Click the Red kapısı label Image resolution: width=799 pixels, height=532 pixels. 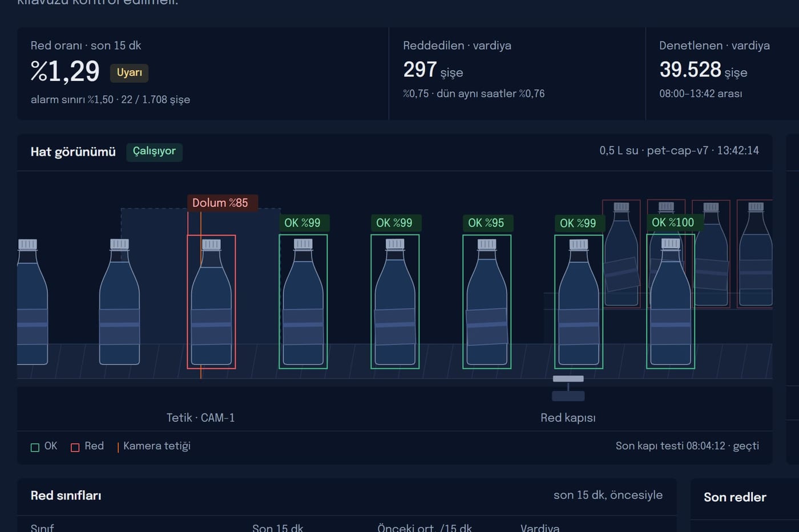(568, 418)
